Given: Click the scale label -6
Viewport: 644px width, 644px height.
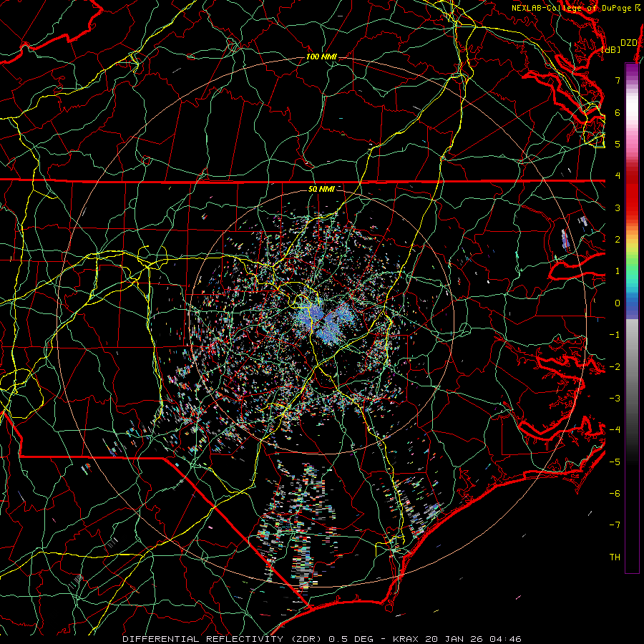Looking at the screenshot, I should point(615,493).
